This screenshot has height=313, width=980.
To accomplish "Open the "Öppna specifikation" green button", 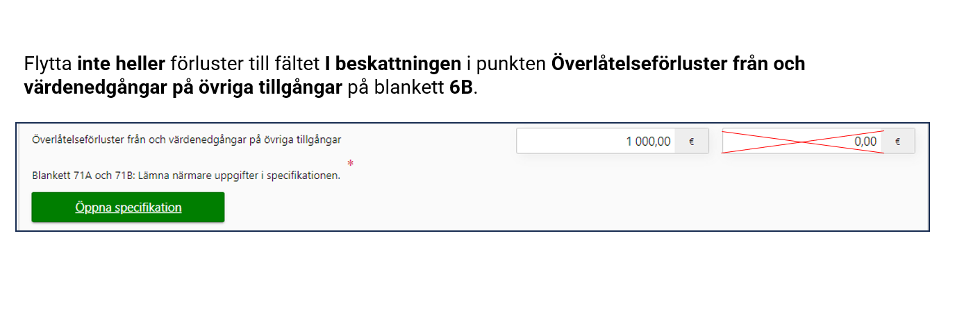I will (128, 208).
